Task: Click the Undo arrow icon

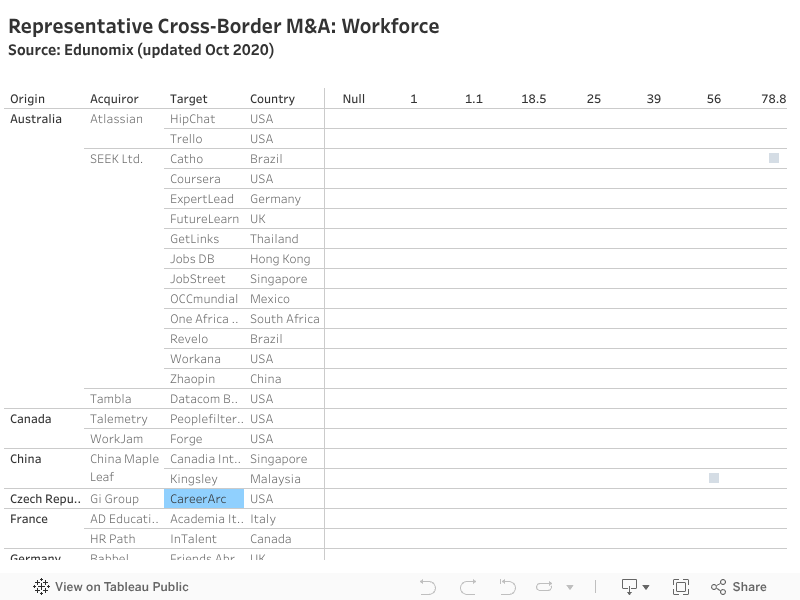Action: click(428, 587)
